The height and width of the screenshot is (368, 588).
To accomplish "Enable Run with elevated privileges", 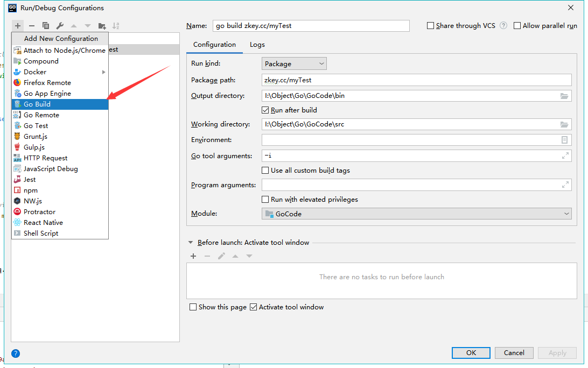I will tap(265, 200).
